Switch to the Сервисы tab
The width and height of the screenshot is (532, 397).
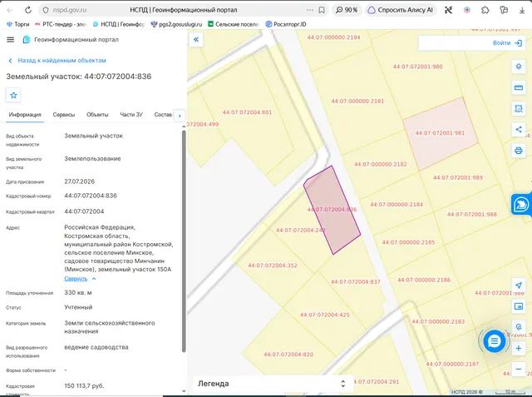[x=64, y=115]
